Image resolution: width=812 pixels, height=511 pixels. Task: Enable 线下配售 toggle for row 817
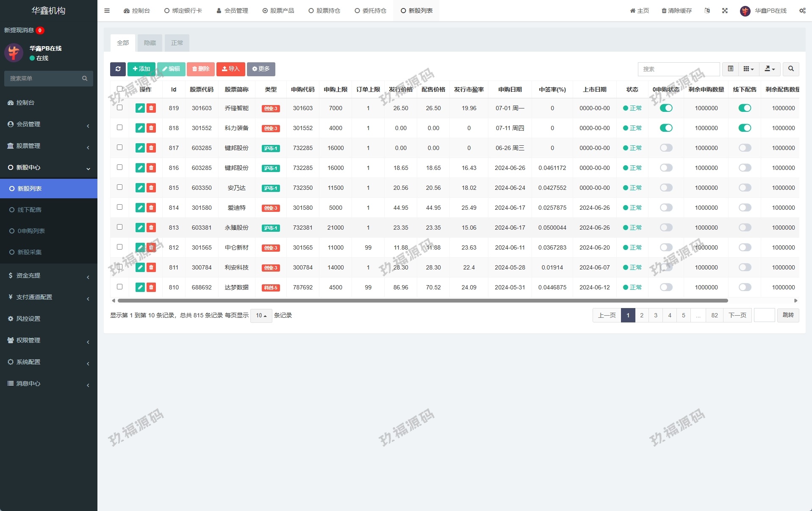click(744, 148)
